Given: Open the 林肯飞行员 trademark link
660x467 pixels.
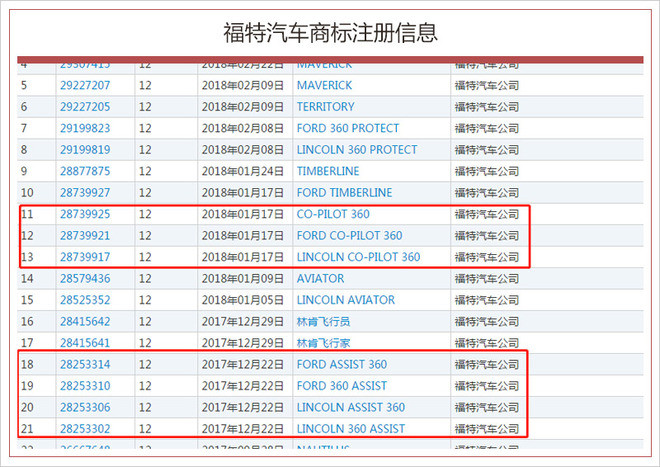Looking at the screenshot, I should click(x=323, y=322).
